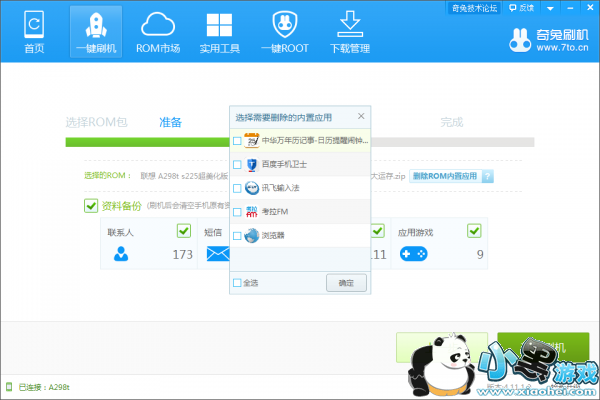Screen dimensions: 600x400
Task: Click the 考拉FM app icon
Action: click(251, 212)
